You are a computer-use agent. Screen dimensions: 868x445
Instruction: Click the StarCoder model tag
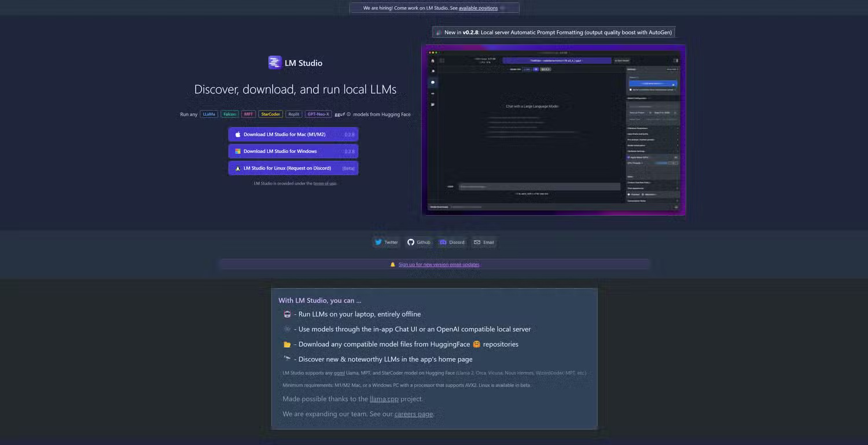(271, 114)
